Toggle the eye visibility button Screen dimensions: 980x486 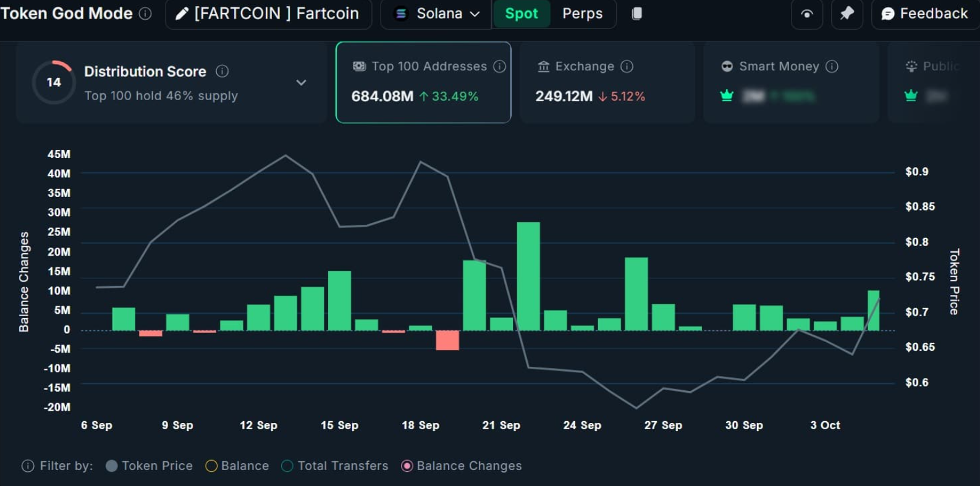[x=806, y=14]
